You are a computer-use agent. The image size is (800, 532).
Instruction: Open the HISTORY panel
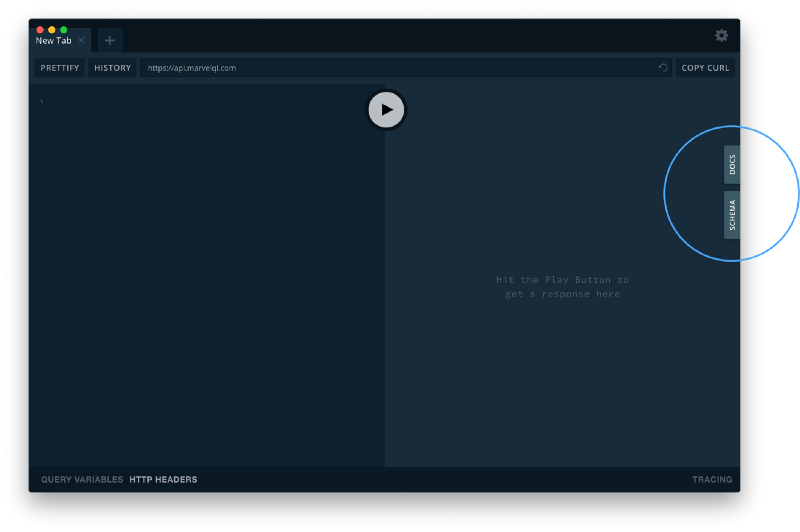pyautogui.click(x=112, y=68)
